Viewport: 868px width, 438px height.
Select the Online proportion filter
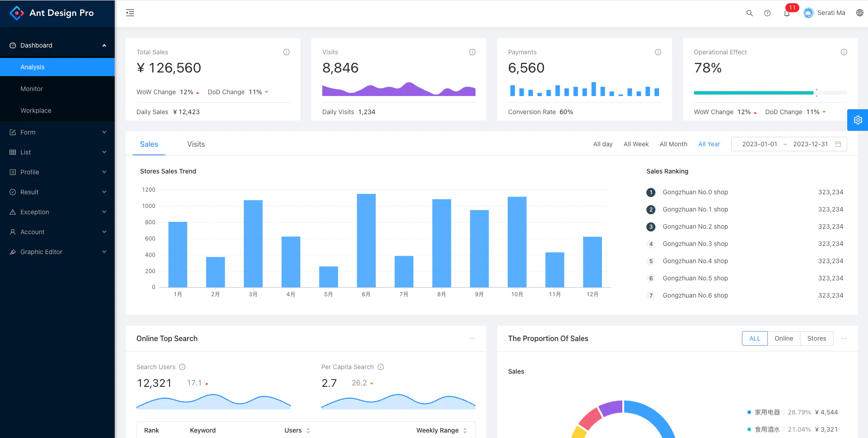(x=784, y=338)
